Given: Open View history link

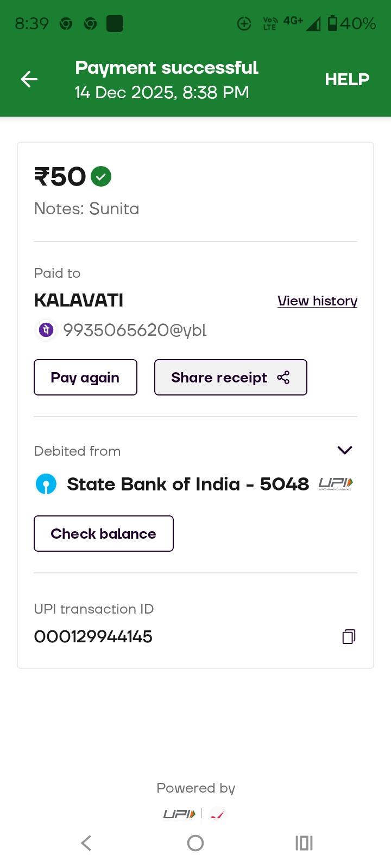Looking at the screenshot, I should pos(317,301).
